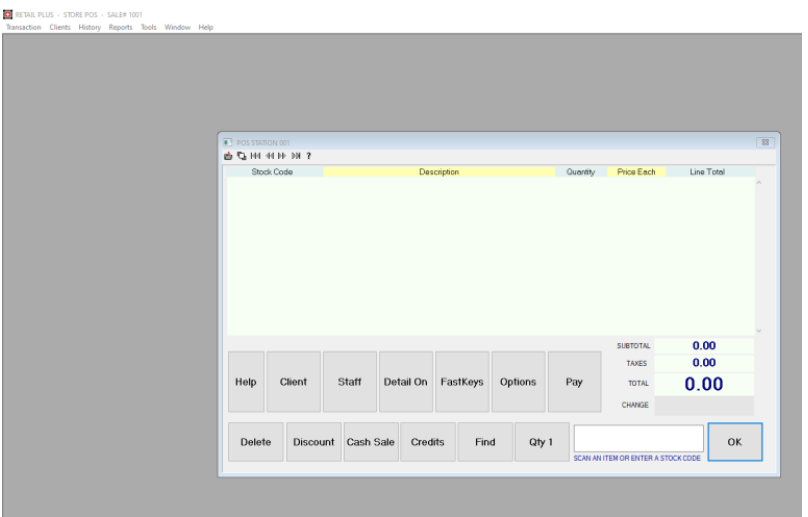
Task: Open the Transaction menu
Action: [23, 27]
